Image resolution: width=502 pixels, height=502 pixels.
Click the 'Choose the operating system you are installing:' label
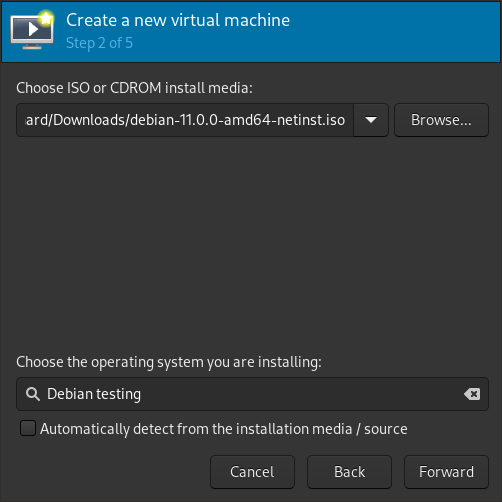pyautogui.click(x=169, y=362)
